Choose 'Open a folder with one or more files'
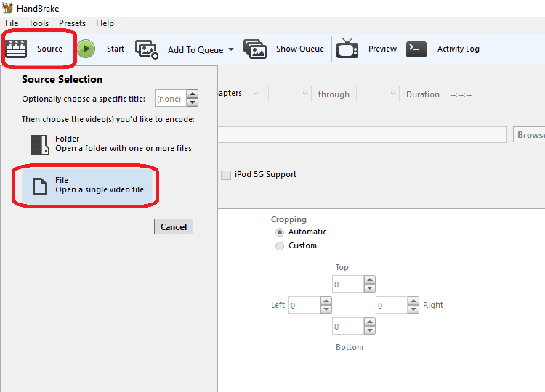This screenshot has height=392, width=545. pos(112,144)
